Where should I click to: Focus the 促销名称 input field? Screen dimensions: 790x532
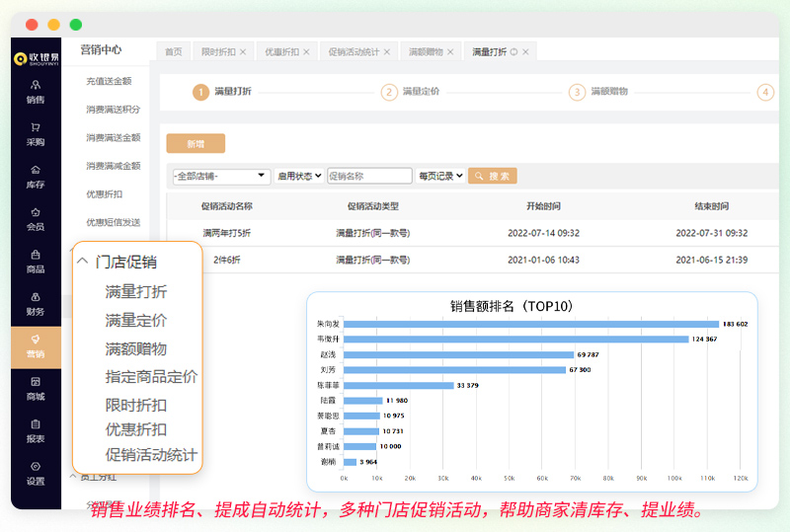tap(369, 176)
